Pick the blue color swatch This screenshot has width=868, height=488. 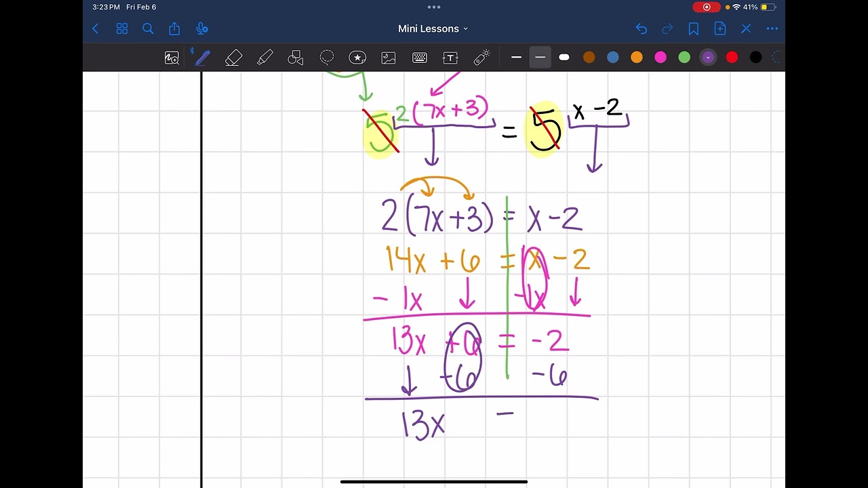613,58
